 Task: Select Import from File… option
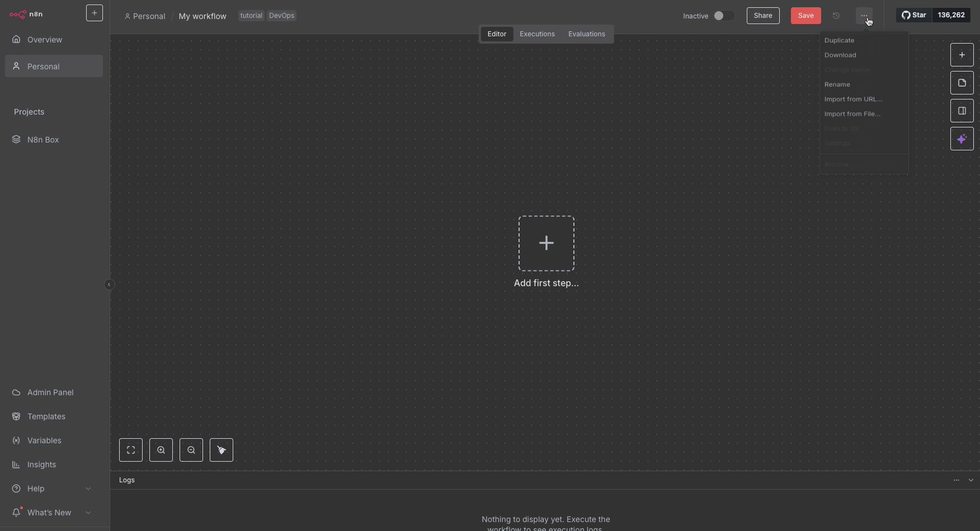click(852, 114)
